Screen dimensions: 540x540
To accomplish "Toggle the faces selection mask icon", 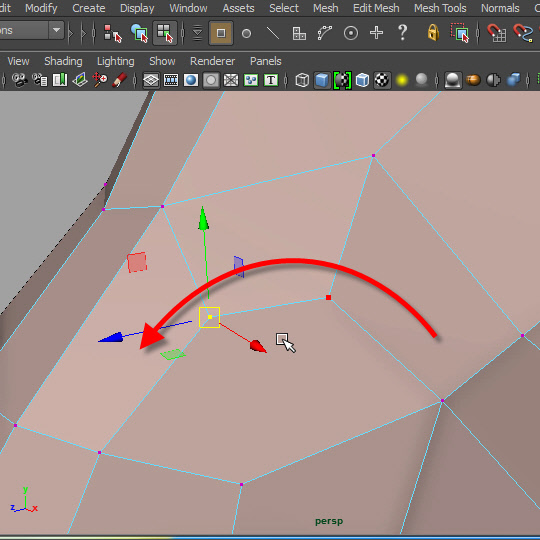I will pyautogui.click(x=299, y=33).
